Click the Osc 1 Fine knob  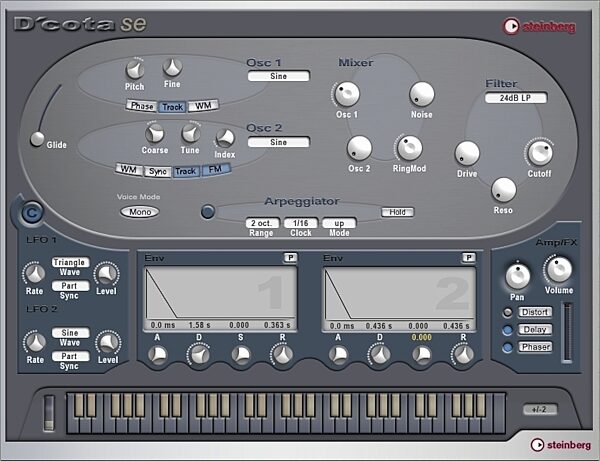click(173, 68)
